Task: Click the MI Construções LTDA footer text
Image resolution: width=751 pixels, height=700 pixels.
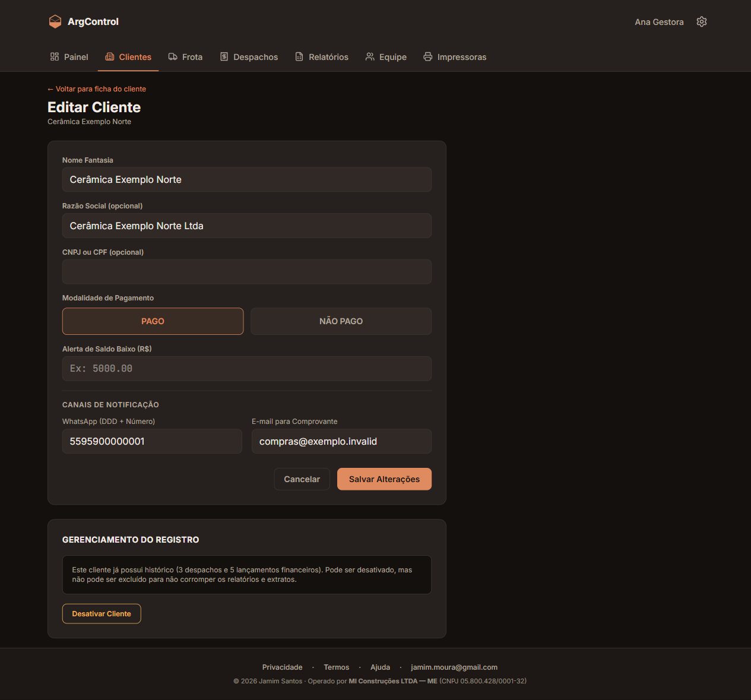Action: point(393,681)
